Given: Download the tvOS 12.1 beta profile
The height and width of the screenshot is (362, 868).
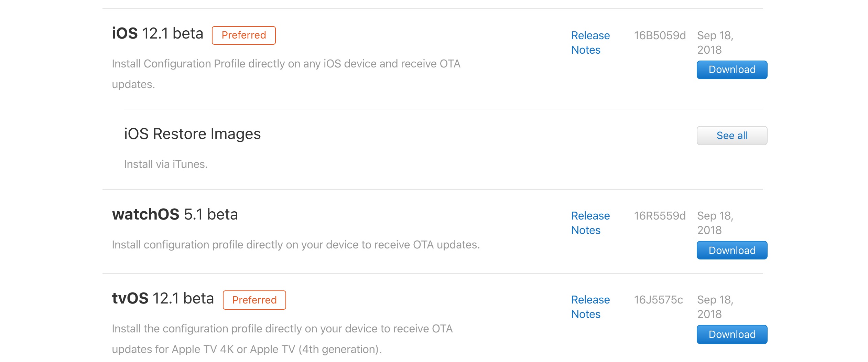Looking at the screenshot, I should pos(732,334).
